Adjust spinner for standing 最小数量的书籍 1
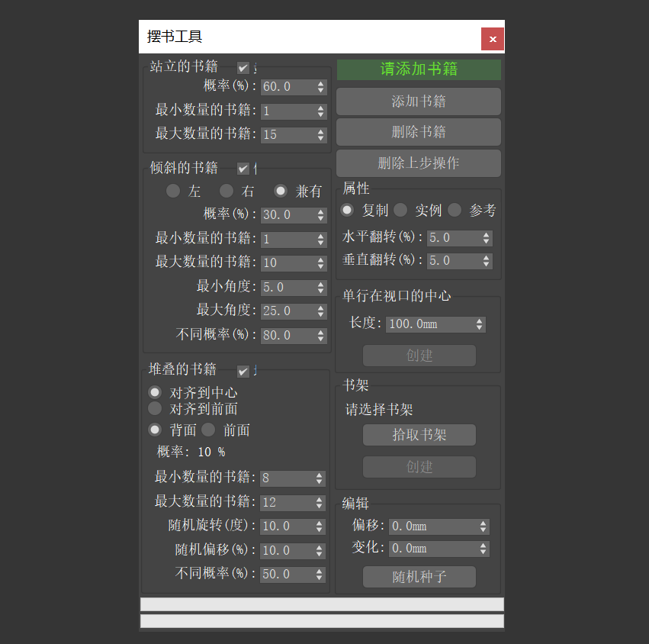The image size is (649, 644). pos(321,111)
